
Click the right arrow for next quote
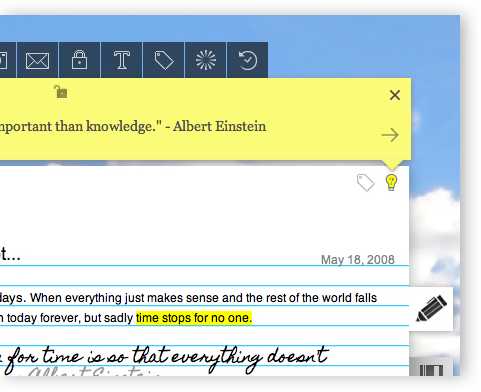[x=390, y=135]
